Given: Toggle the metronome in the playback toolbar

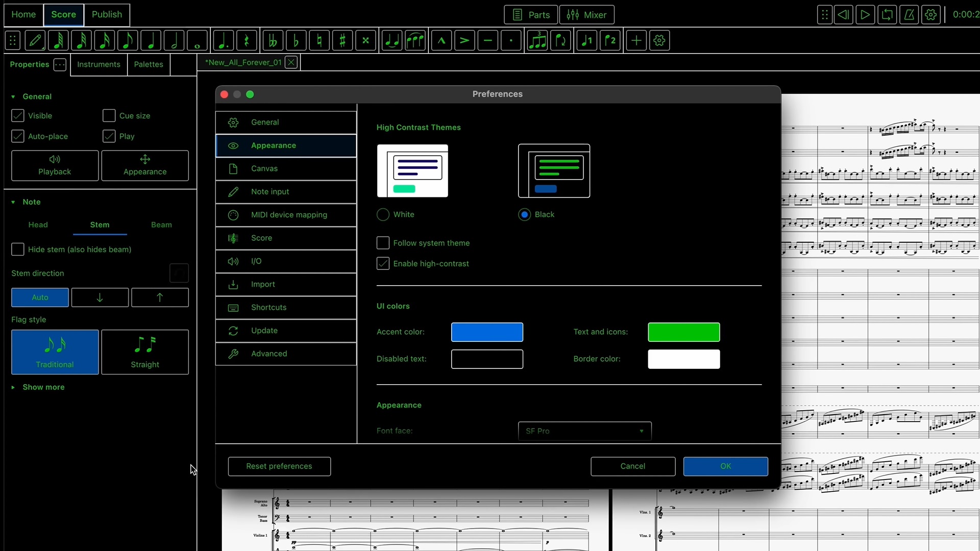Looking at the screenshot, I should coord(910,15).
